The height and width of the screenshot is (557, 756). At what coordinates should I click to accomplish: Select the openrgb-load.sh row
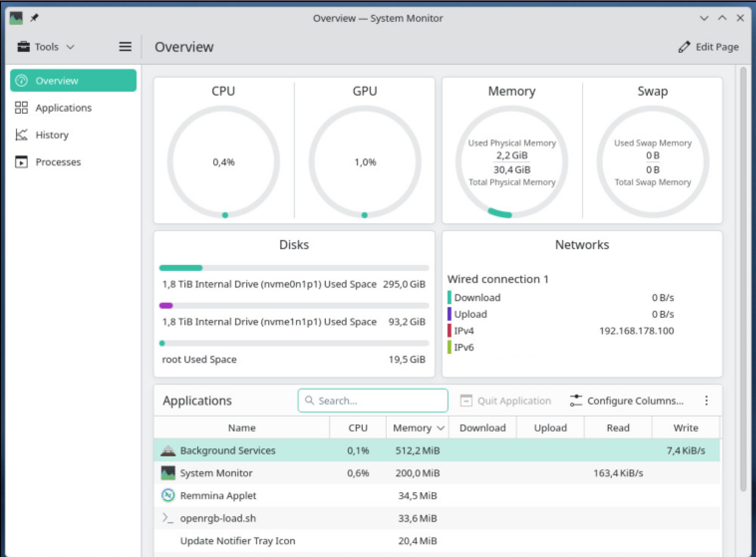pos(437,518)
